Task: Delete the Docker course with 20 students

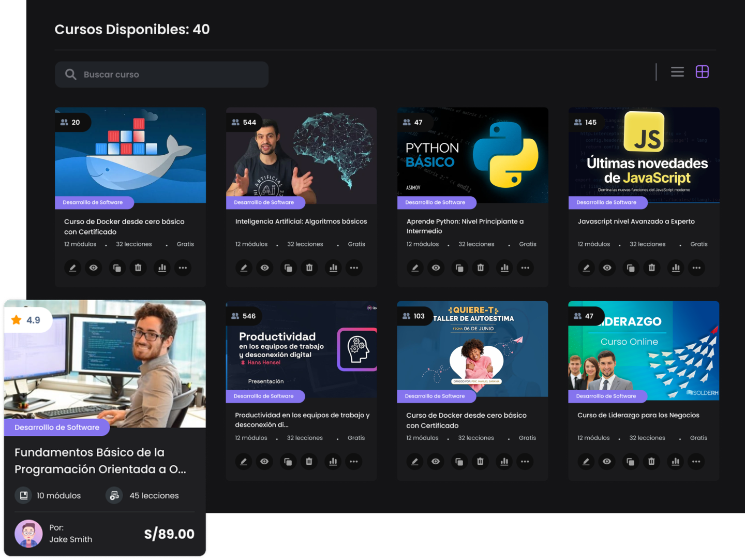Action: click(x=138, y=268)
